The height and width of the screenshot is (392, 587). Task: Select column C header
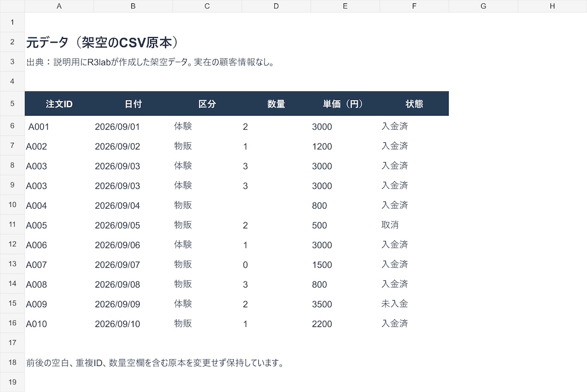pos(207,6)
